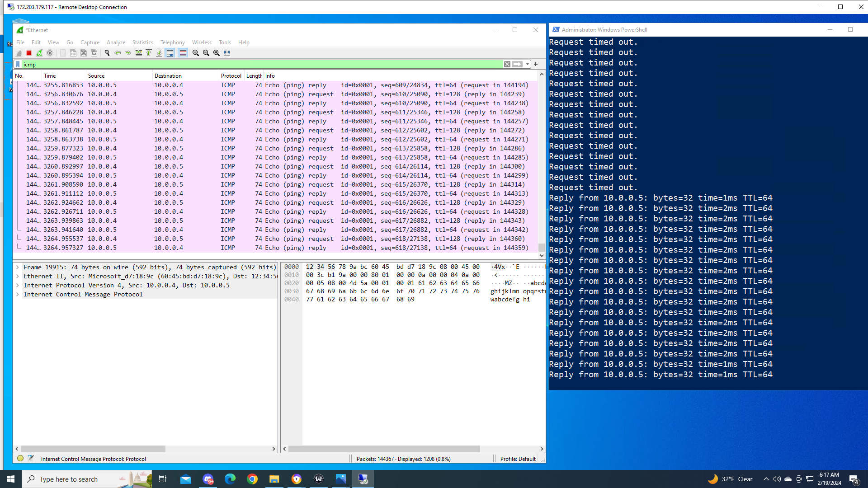Clear the icmp display filter

(x=507, y=65)
